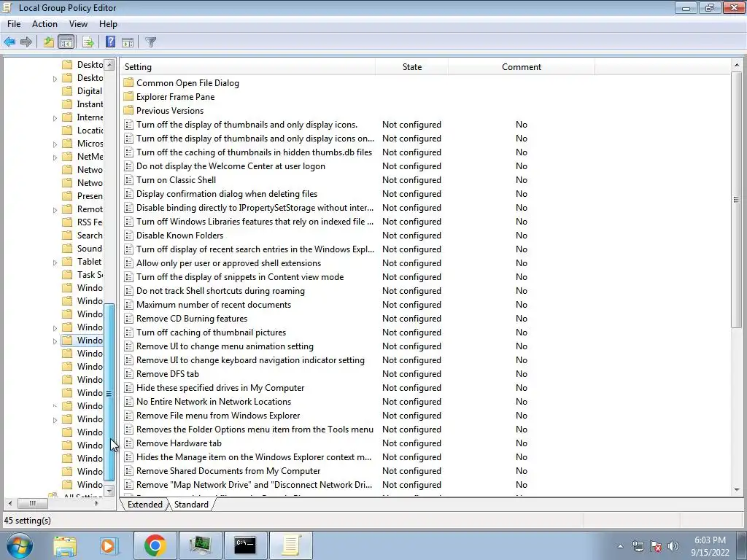Image resolution: width=747 pixels, height=560 pixels.
Task: Open the View menu
Action: (78, 24)
